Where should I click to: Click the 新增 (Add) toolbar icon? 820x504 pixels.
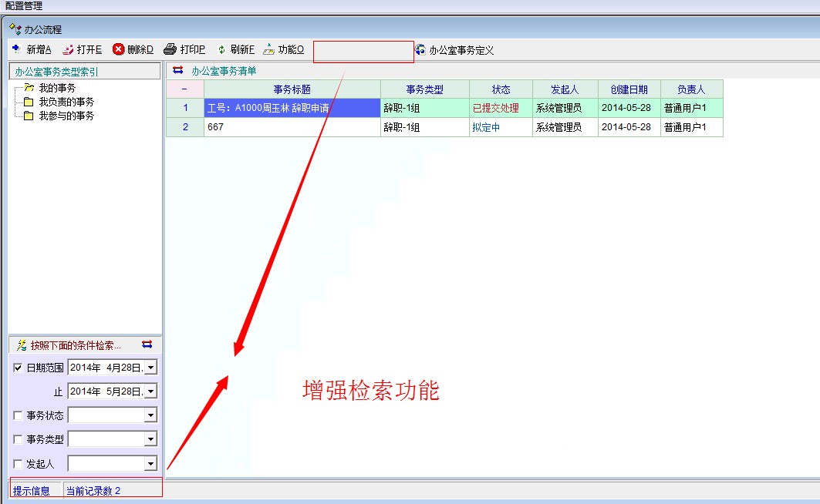point(16,49)
